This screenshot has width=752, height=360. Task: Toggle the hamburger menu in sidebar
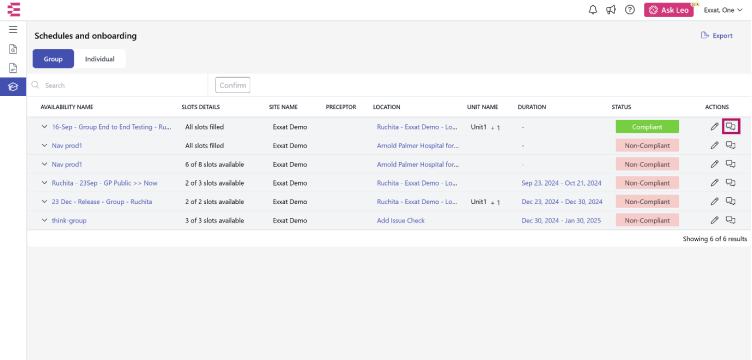13,30
